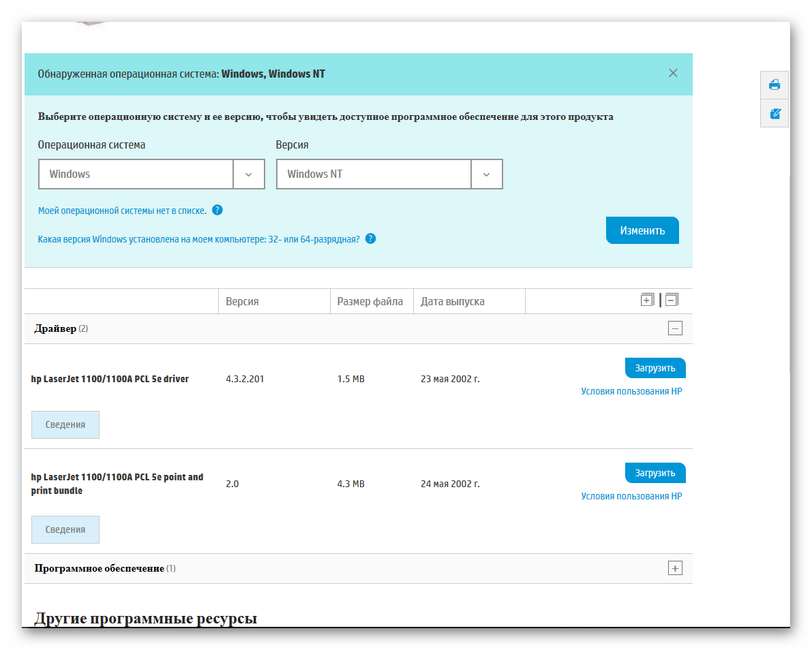Collapse the Драйвер (2) section
Viewport: 812px width, 650px height.
pos(675,328)
